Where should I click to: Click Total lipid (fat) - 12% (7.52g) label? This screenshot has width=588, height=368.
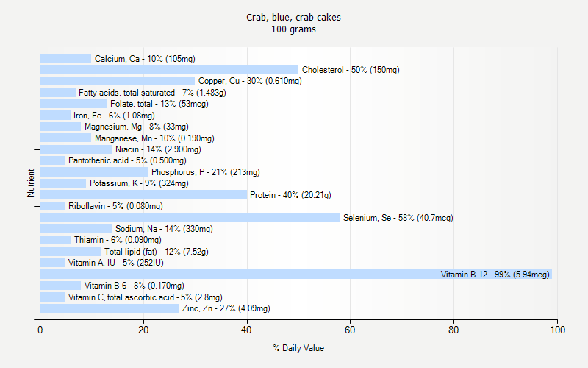(x=157, y=252)
